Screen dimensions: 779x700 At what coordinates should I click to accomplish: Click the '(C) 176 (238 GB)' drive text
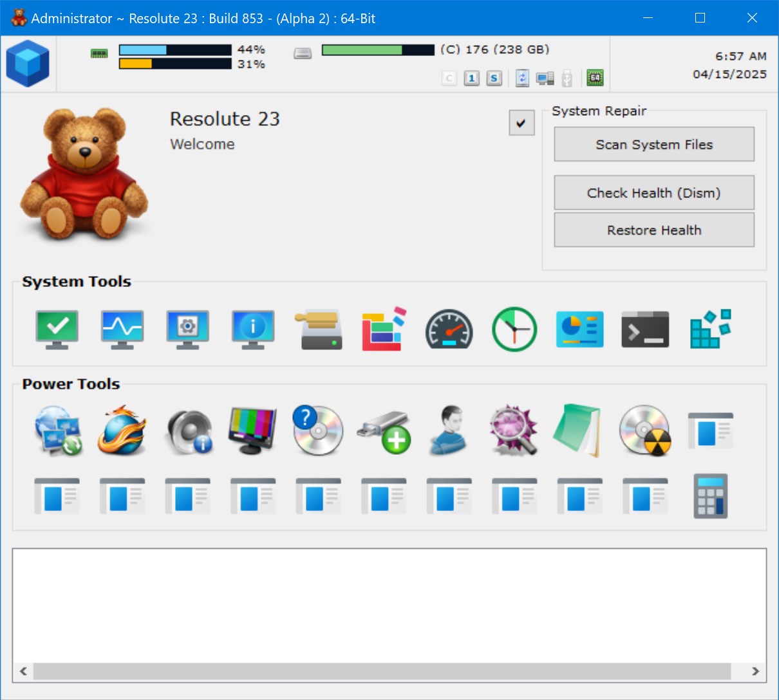pos(494,50)
